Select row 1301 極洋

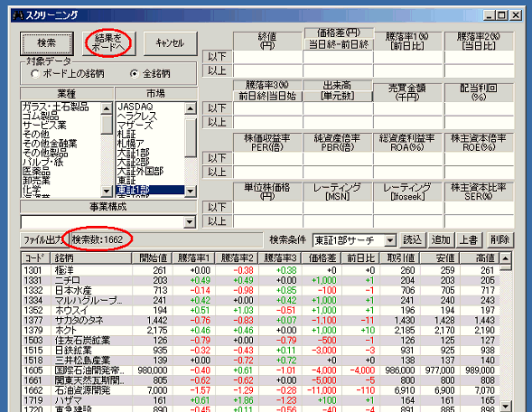click(x=260, y=270)
